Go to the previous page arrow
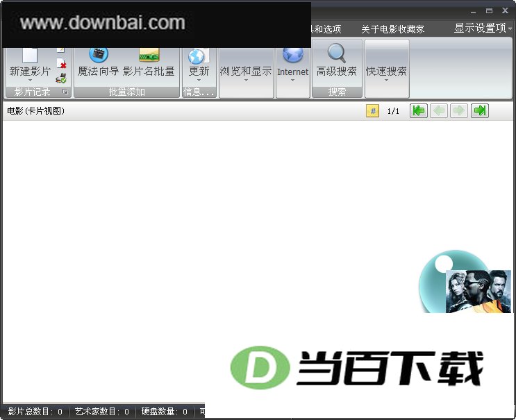516x420 pixels. (x=439, y=111)
